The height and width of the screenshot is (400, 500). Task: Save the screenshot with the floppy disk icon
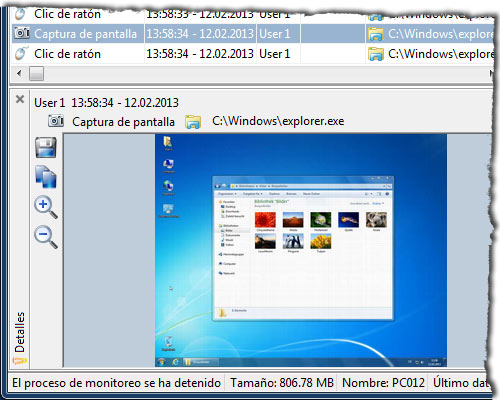[46, 147]
